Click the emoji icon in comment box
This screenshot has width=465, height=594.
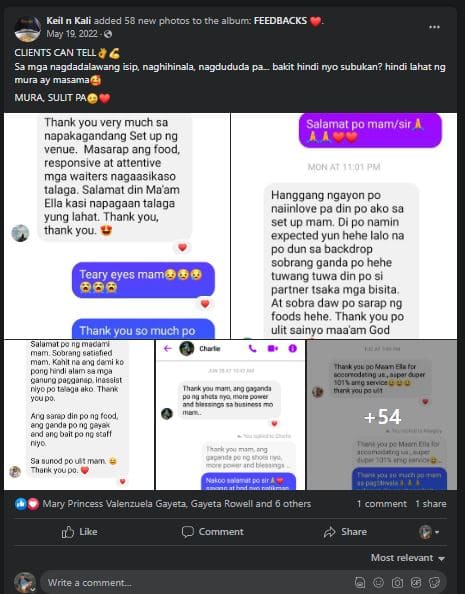pos(378,582)
